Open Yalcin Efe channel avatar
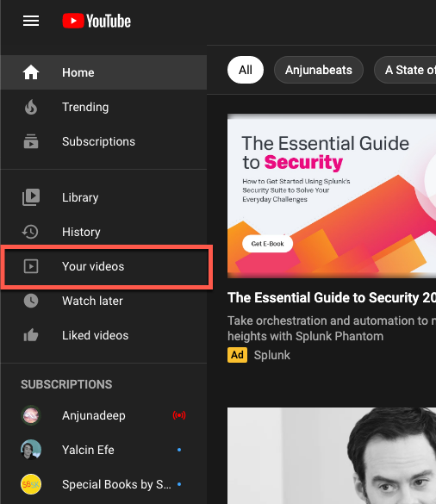The width and height of the screenshot is (436, 504). click(31, 450)
